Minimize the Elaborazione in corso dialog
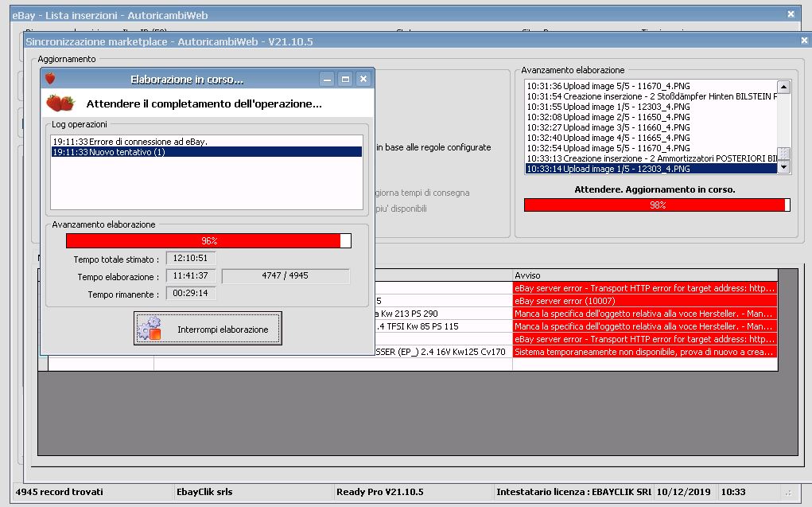This screenshot has width=812, height=507. point(327,79)
